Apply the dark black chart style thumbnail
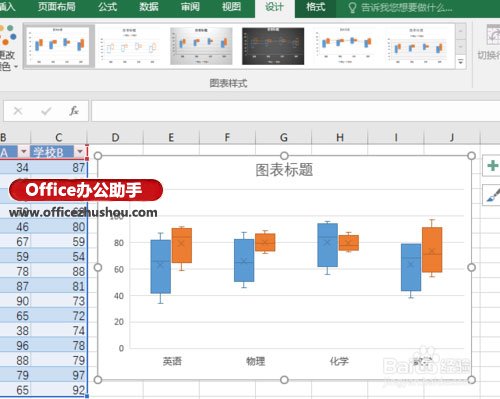 273,46
